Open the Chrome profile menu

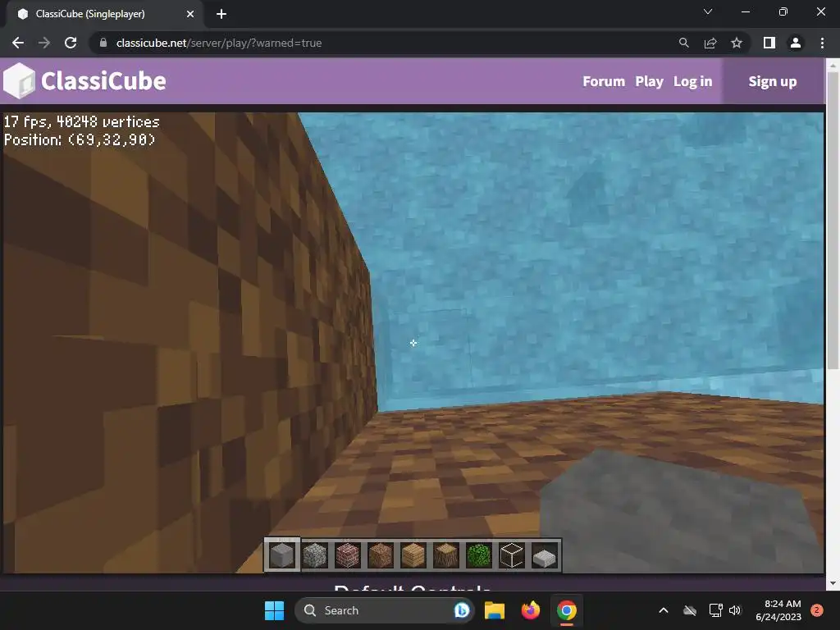coord(796,43)
